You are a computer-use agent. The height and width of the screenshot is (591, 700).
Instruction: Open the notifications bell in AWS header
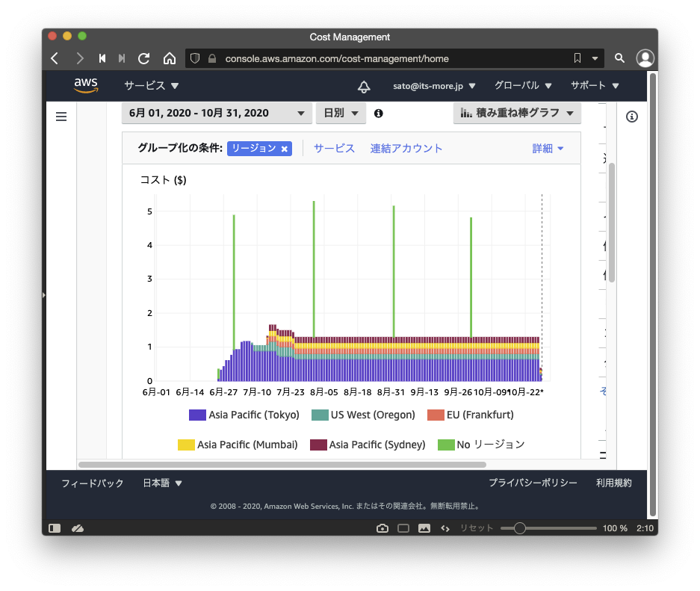point(364,86)
